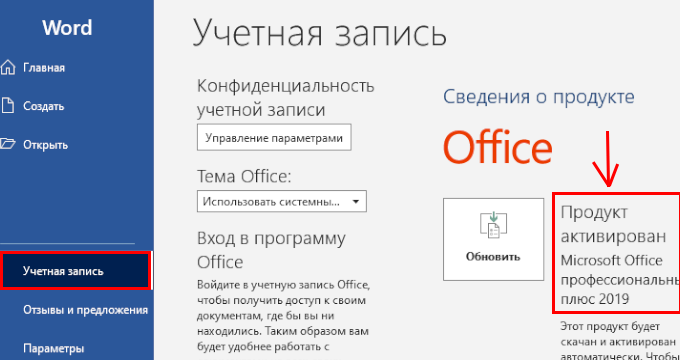Open Отзывы и предложения

point(85,310)
